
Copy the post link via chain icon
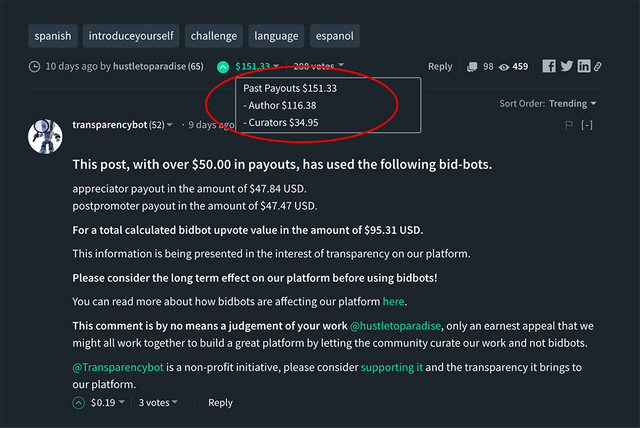598,67
